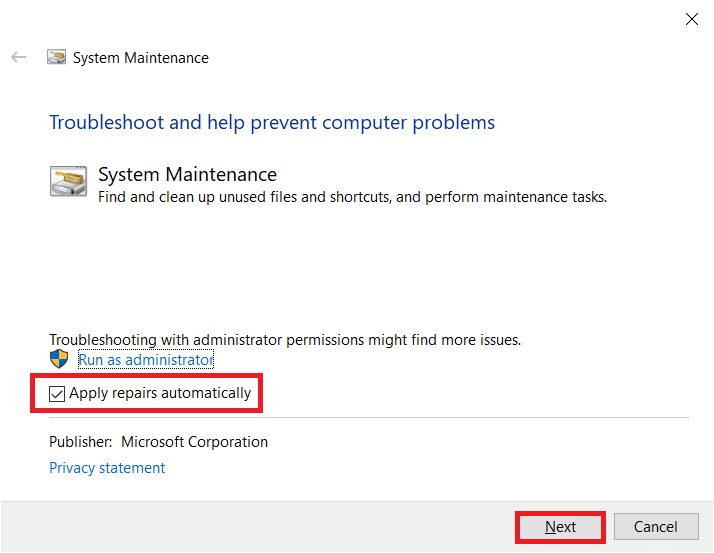
Task: Click the 'Find and clean up unused files' description
Action: pyautogui.click(x=352, y=197)
